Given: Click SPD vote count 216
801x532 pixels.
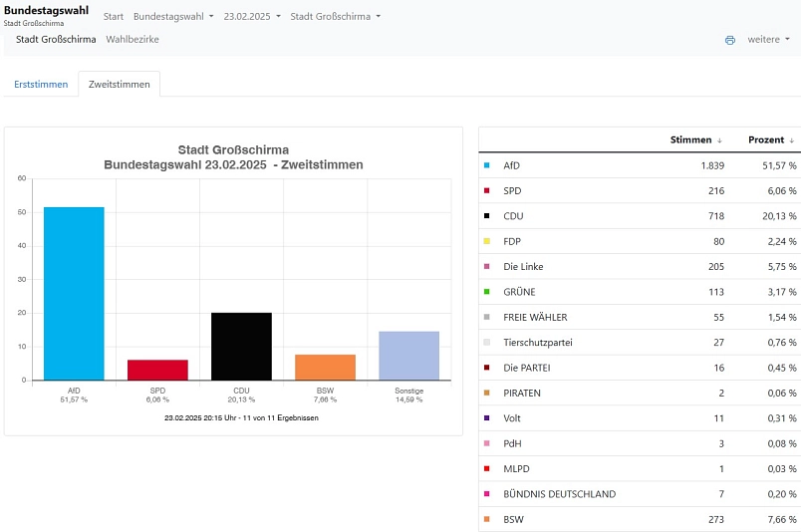Looking at the screenshot, I should (x=716, y=190).
